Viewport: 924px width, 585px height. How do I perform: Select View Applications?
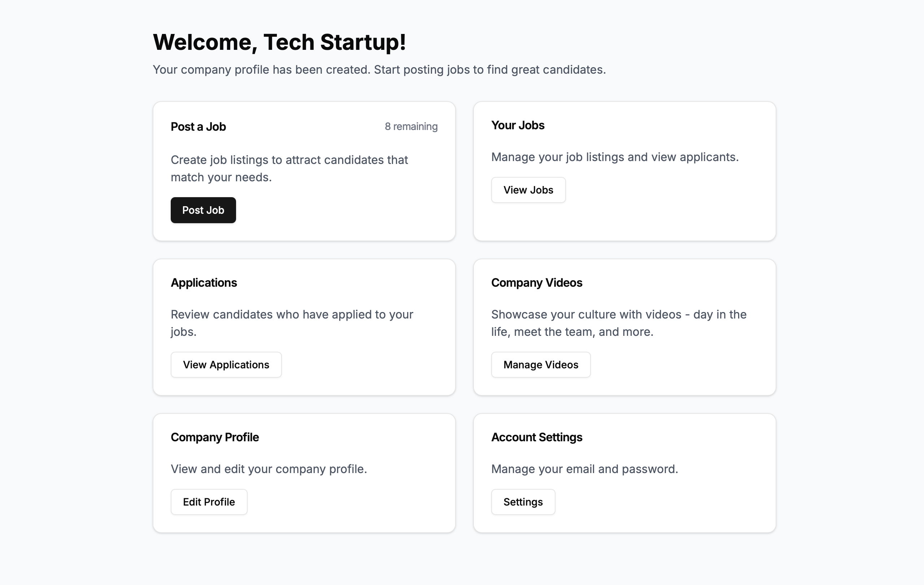(x=226, y=364)
